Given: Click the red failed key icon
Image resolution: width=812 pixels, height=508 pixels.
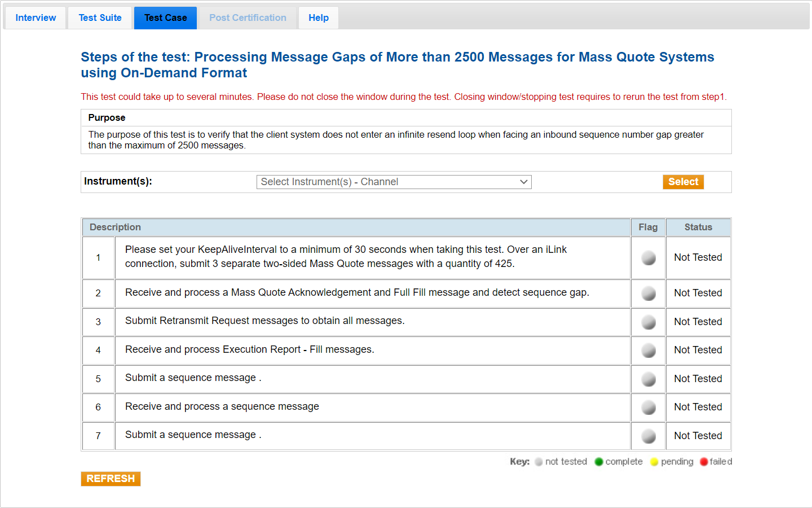Looking at the screenshot, I should [x=704, y=462].
